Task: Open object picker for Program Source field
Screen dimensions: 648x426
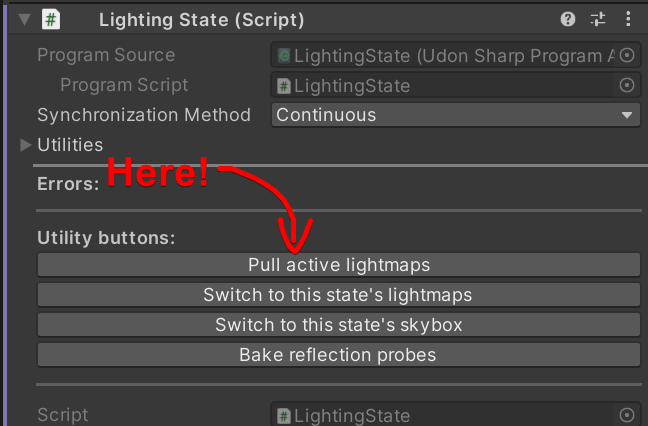Action: click(627, 55)
